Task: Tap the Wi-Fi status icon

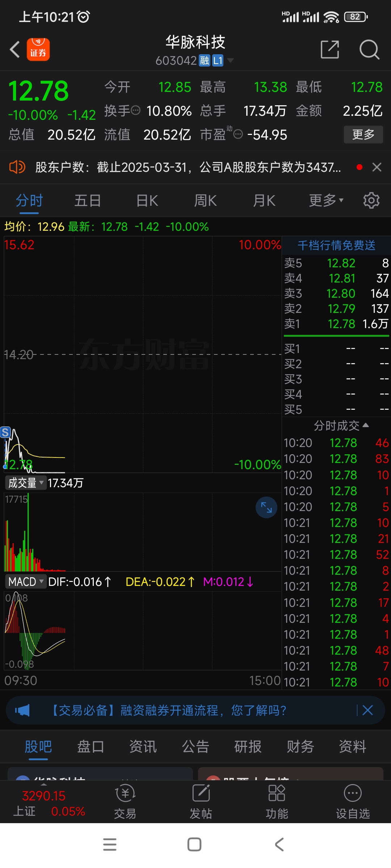Action: [x=331, y=17]
